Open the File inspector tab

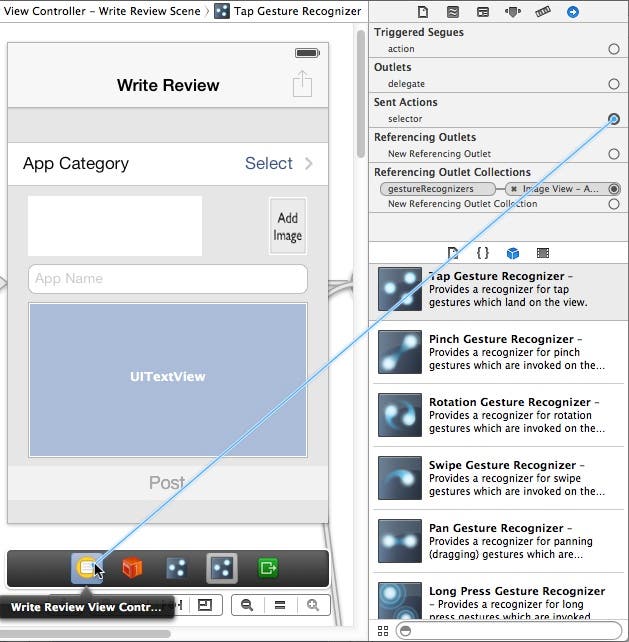pos(424,12)
